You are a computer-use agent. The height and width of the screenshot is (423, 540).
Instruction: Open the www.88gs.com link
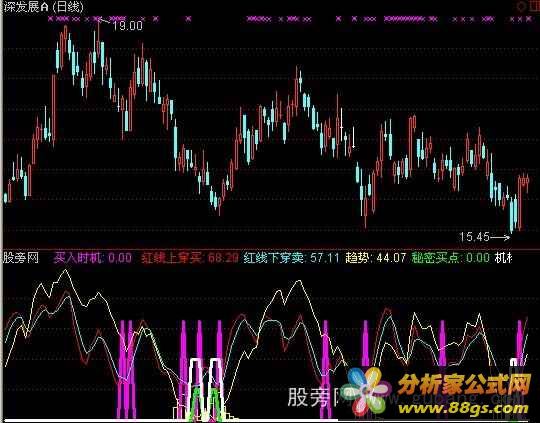click(x=463, y=409)
